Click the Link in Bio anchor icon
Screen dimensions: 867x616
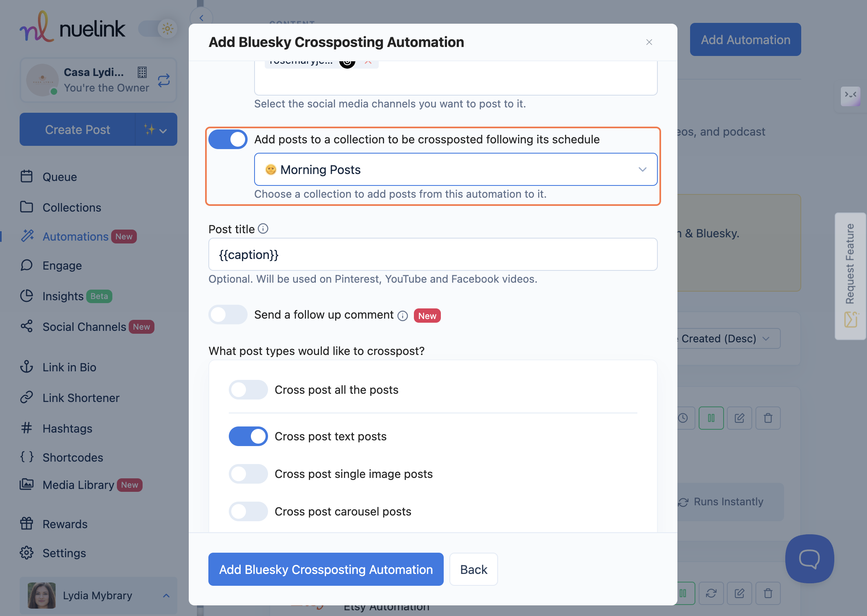point(27,366)
